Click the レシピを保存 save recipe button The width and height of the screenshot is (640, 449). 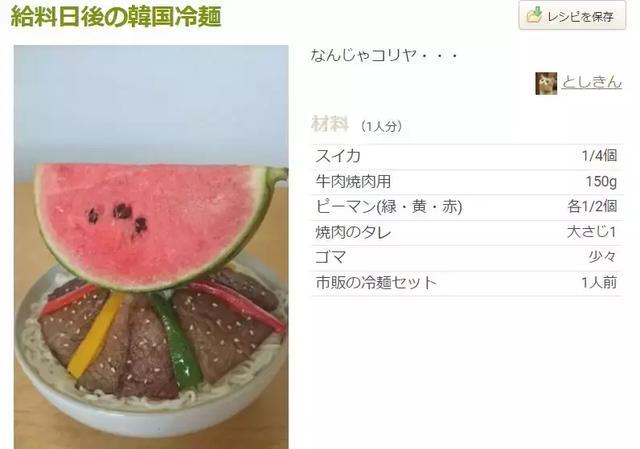(x=572, y=15)
